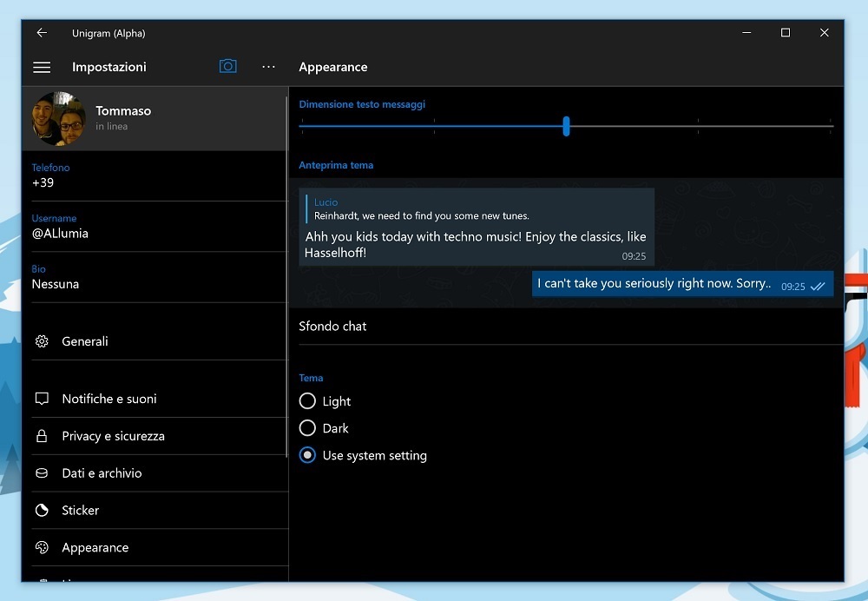This screenshot has width=868, height=601.
Task: Open Notifiche e suoni settings
Action: 160,399
